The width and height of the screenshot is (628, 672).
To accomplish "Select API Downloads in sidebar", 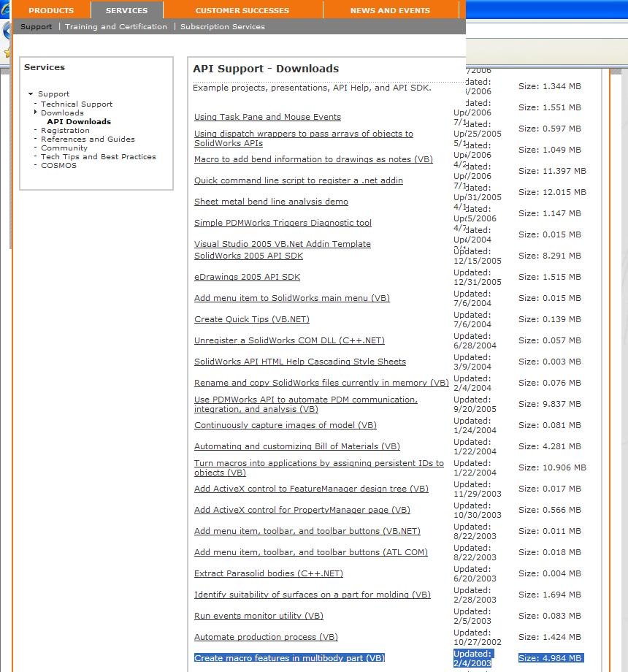I will click(79, 122).
